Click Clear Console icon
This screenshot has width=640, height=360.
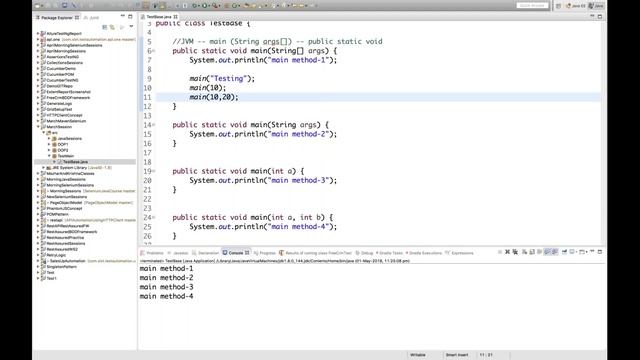click(x=524, y=252)
